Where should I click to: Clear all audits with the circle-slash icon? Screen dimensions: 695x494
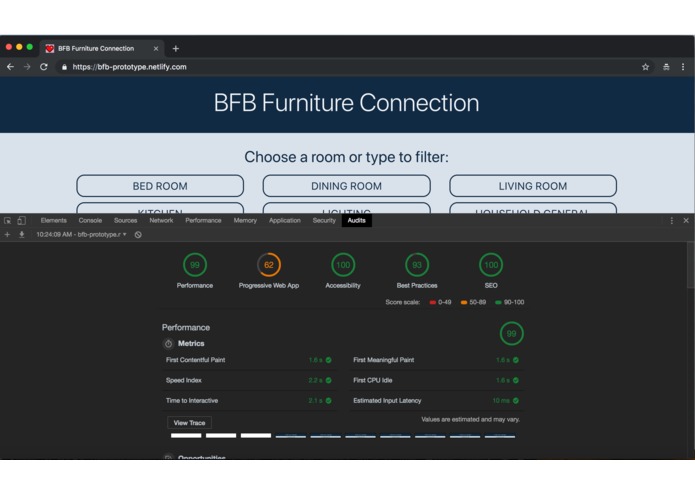tap(138, 234)
